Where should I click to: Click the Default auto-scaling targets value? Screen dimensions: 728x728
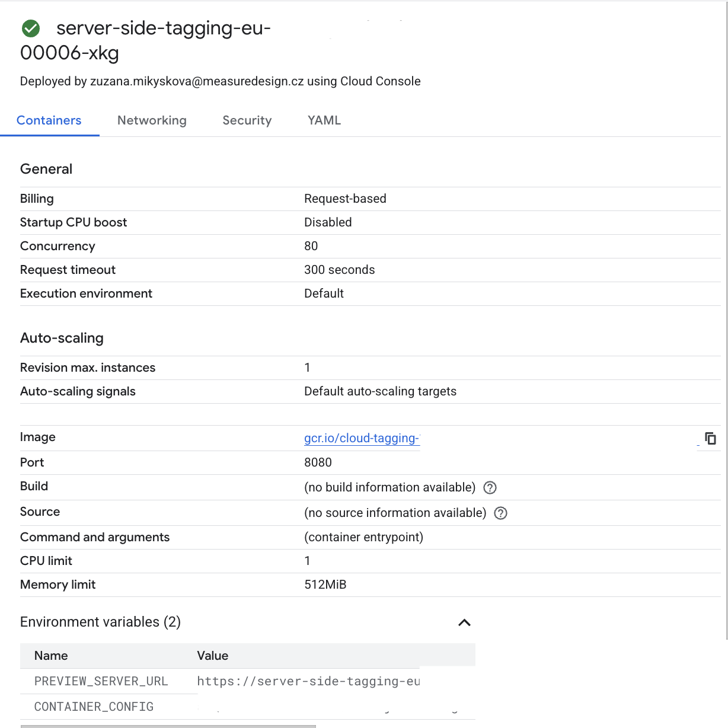[380, 391]
